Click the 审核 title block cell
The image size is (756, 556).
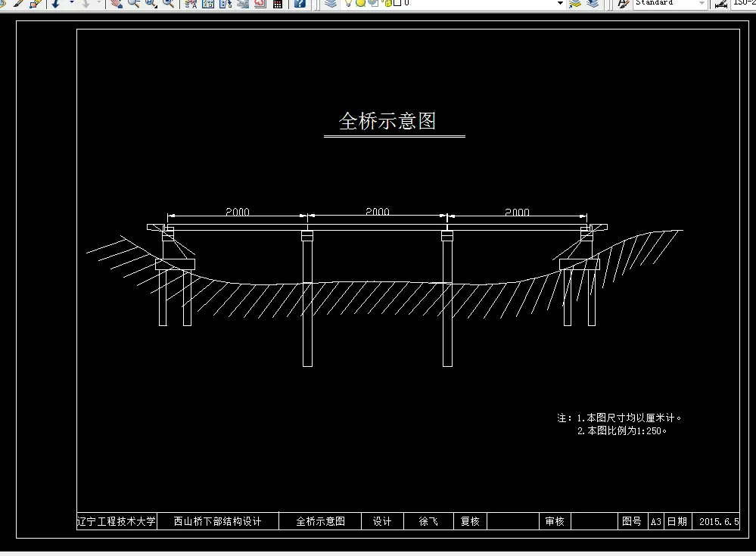click(x=555, y=521)
